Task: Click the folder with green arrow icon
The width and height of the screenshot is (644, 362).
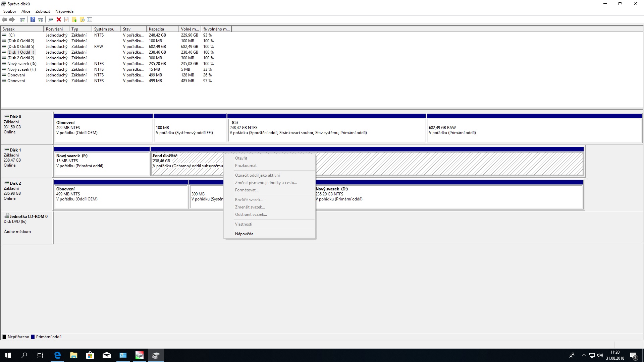Action: pos(74,19)
